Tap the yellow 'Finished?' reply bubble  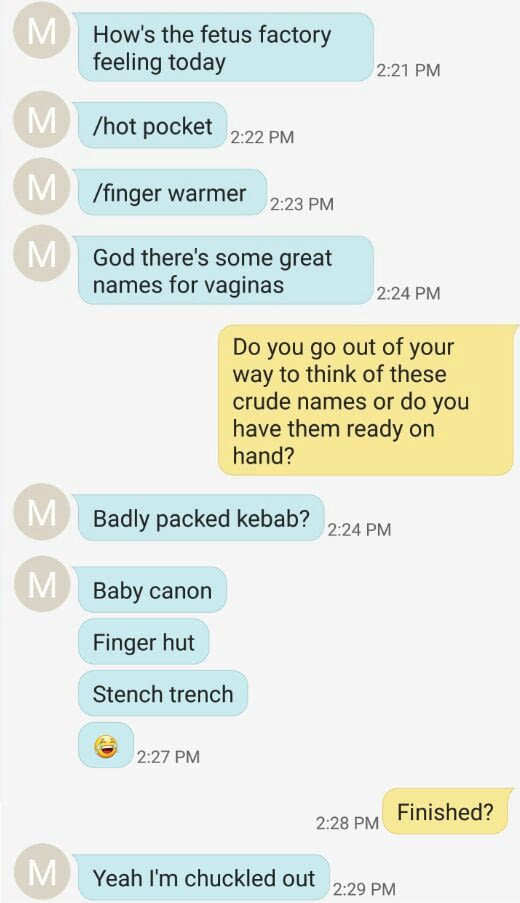click(446, 811)
